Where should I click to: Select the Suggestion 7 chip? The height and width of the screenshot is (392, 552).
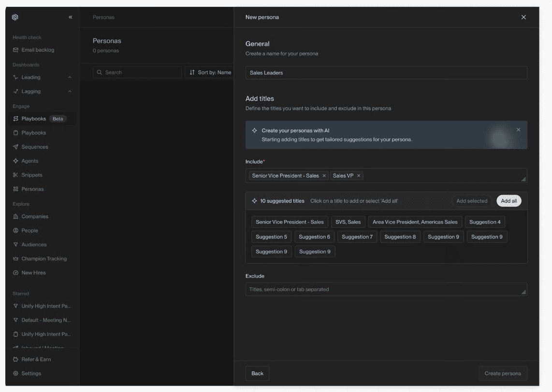point(357,237)
